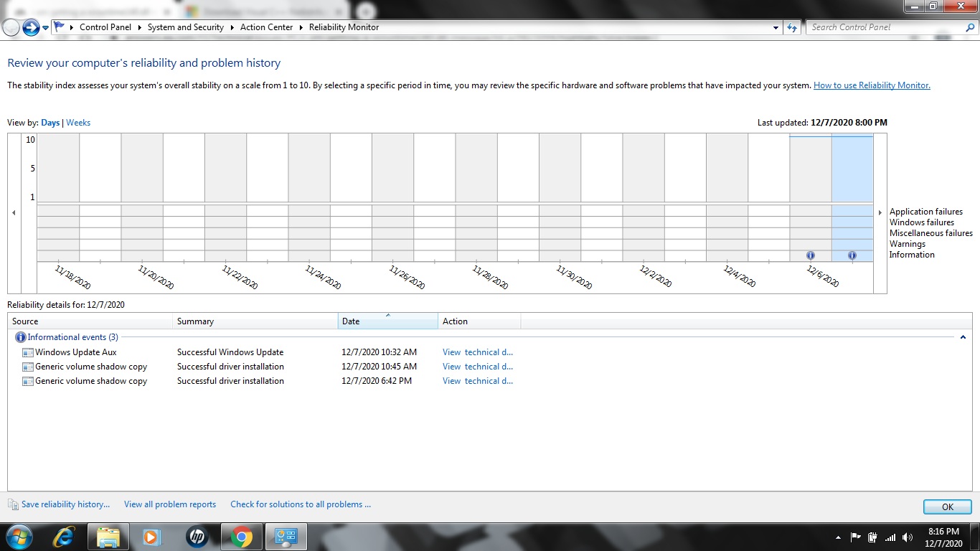Viewport: 980px width, 551px height.
Task: Collapse the Informational events group arrow
Action: pyautogui.click(x=963, y=337)
